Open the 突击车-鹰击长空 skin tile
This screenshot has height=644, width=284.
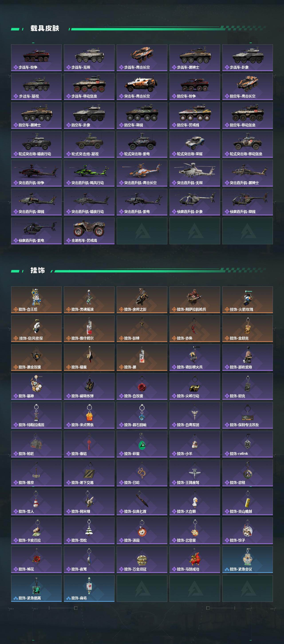142,87
